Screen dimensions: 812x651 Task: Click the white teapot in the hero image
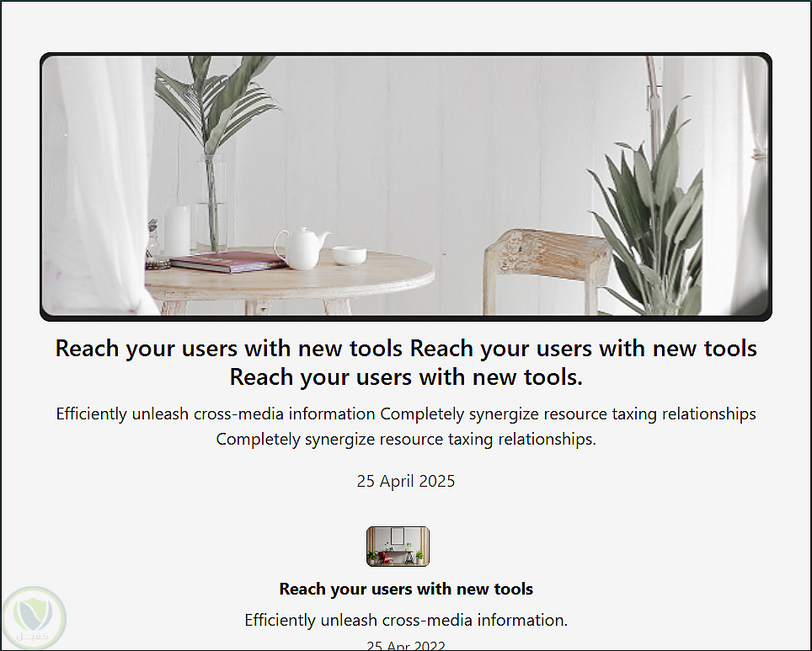pyautogui.click(x=302, y=248)
